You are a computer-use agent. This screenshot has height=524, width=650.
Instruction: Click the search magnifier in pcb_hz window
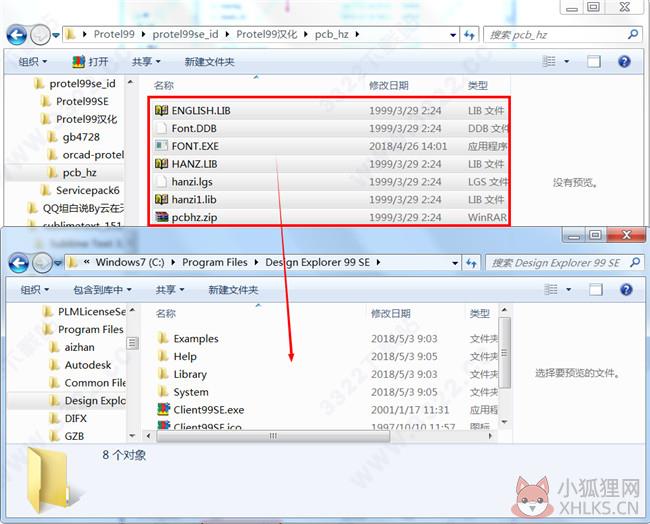[633, 34]
